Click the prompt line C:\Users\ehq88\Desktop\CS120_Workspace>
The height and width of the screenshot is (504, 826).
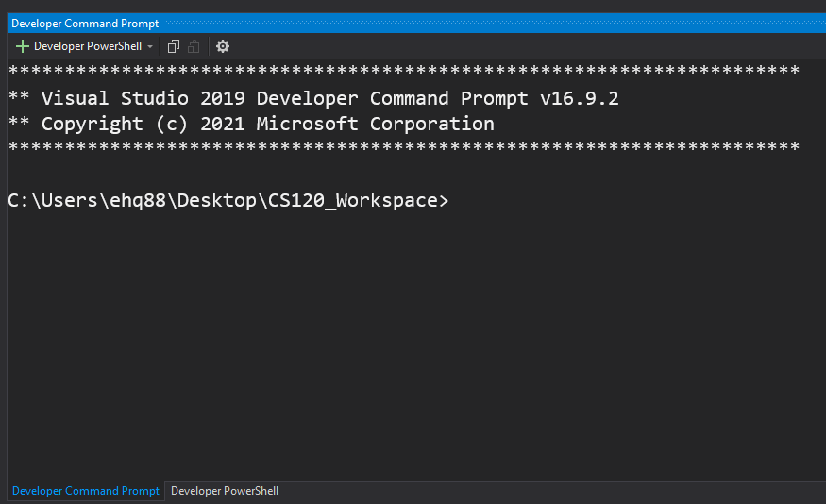(228, 201)
